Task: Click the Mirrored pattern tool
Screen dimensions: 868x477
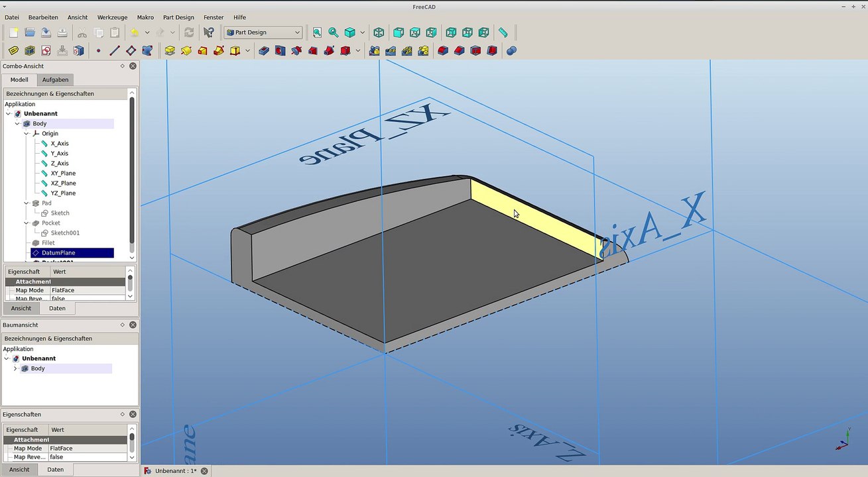Action: click(375, 50)
